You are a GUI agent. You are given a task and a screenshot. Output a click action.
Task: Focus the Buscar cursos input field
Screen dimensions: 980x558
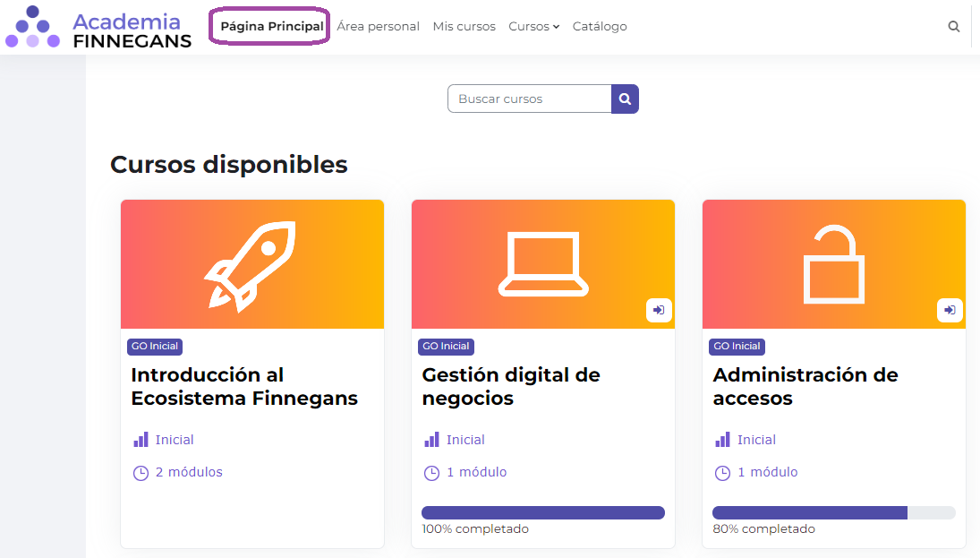[529, 99]
